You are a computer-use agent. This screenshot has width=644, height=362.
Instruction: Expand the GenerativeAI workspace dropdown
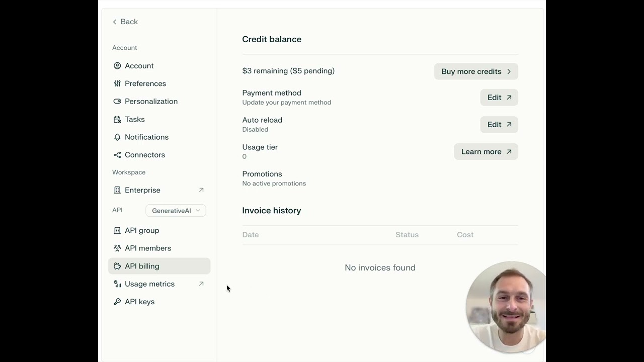coord(176,211)
